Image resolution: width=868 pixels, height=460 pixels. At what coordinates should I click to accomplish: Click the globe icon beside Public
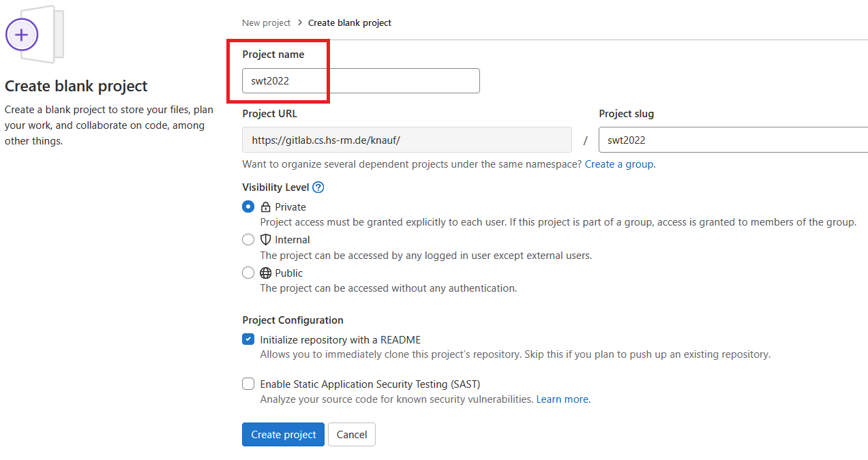266,273
